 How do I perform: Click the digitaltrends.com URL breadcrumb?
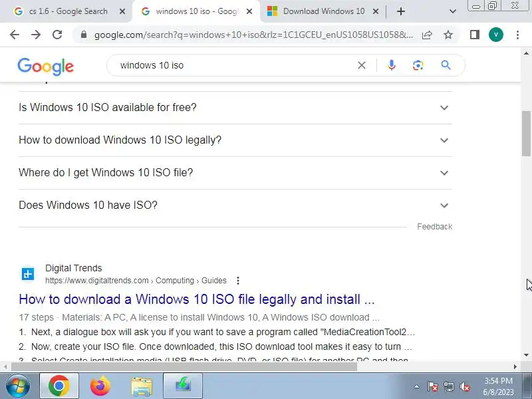pos(136,281)
